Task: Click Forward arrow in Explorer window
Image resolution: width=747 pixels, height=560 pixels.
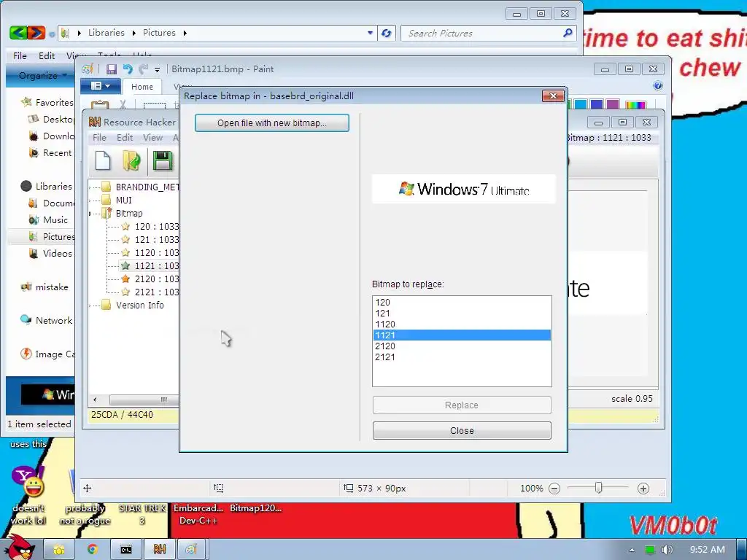Action: tap(36, 33)
